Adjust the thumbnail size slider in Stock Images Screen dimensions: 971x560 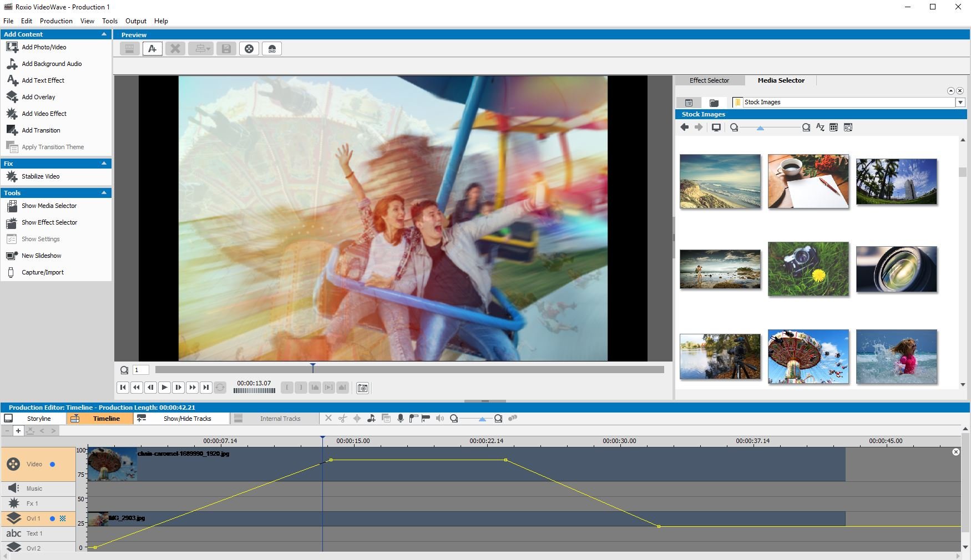761,127
